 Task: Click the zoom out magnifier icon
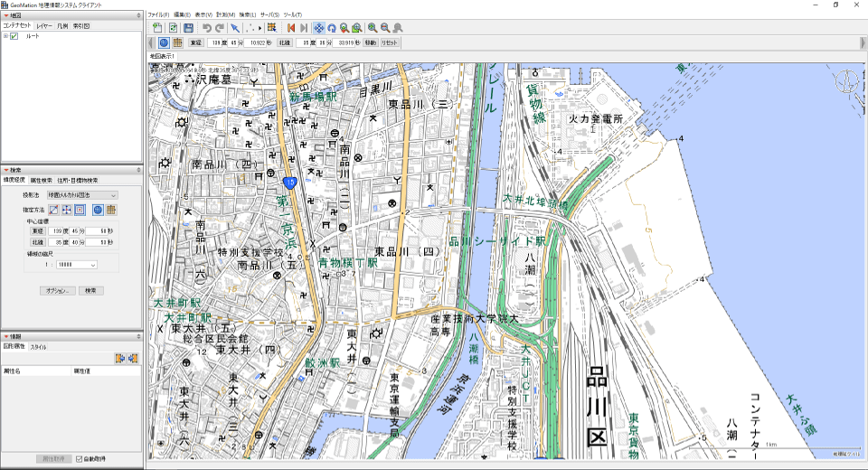[x=385, y=29]
